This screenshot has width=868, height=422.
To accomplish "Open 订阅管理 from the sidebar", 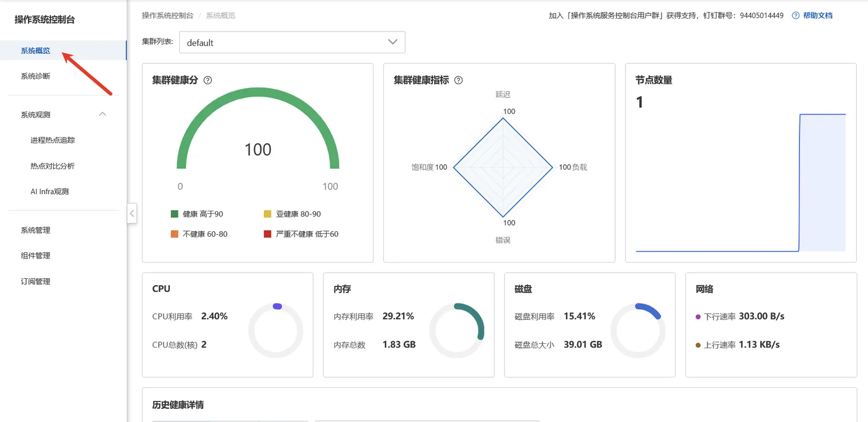I will click(x=34, y=281).
